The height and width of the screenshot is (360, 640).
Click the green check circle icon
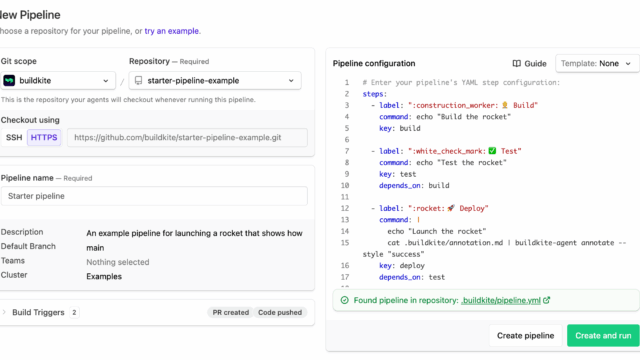344,300
